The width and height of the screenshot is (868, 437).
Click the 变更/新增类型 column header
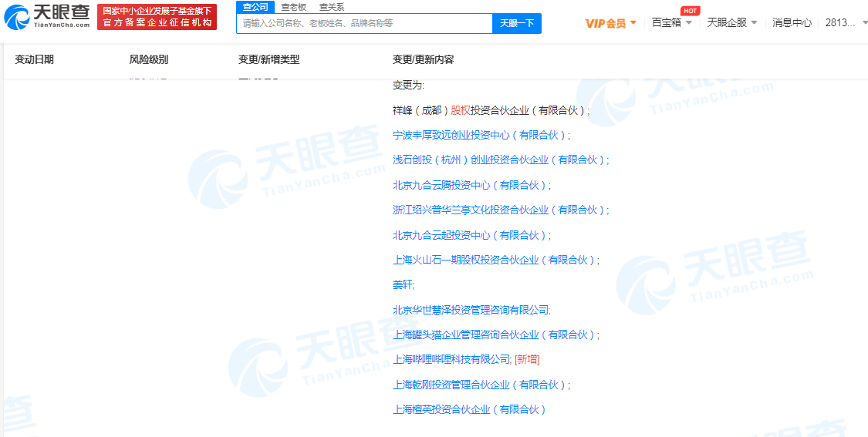coord(269,60)
